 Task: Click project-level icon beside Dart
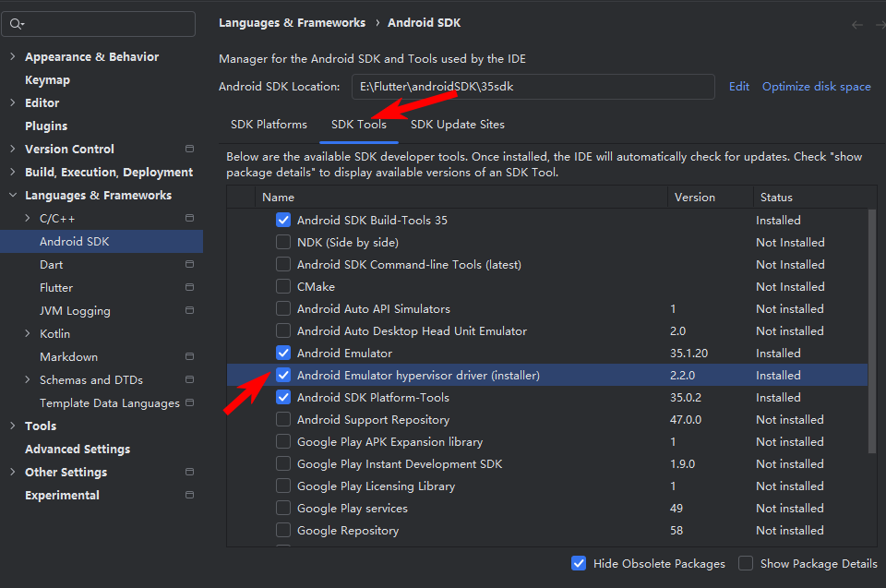(190, 264)
